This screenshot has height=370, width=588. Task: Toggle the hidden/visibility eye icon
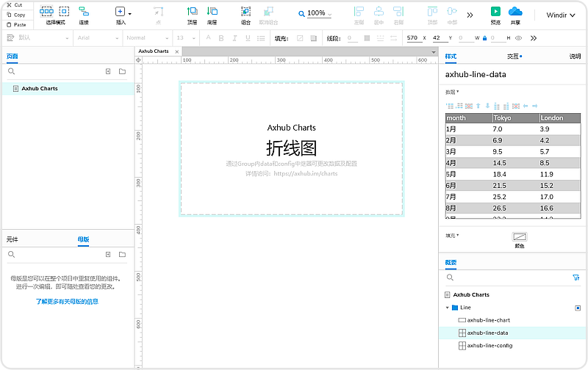coord(519,38)
